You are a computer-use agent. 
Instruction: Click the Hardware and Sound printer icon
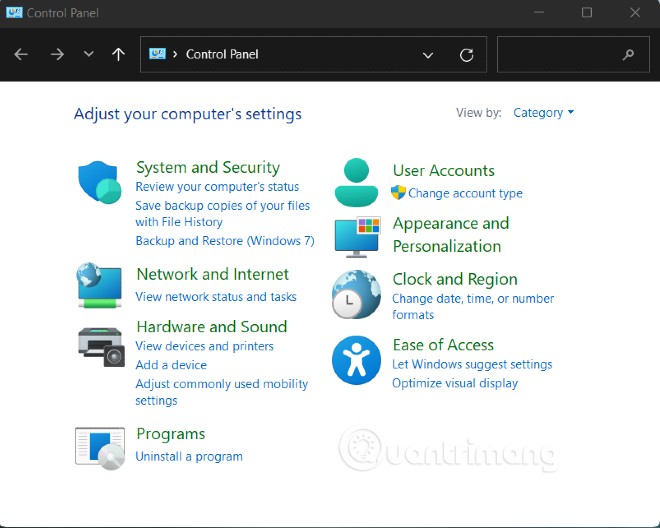point(99,344)
